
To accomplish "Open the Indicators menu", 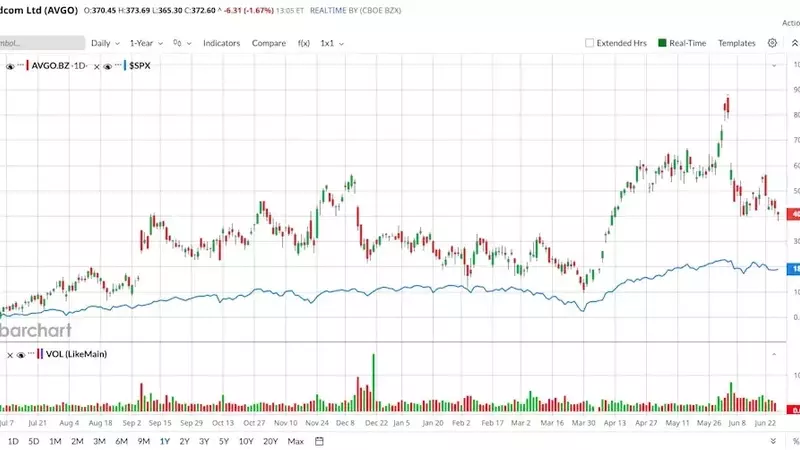I will (x=221, y=43).
